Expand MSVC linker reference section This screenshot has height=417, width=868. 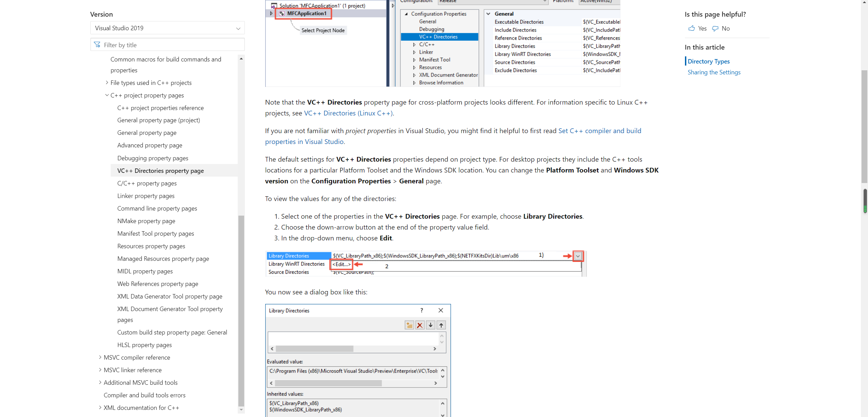(100, 370)
